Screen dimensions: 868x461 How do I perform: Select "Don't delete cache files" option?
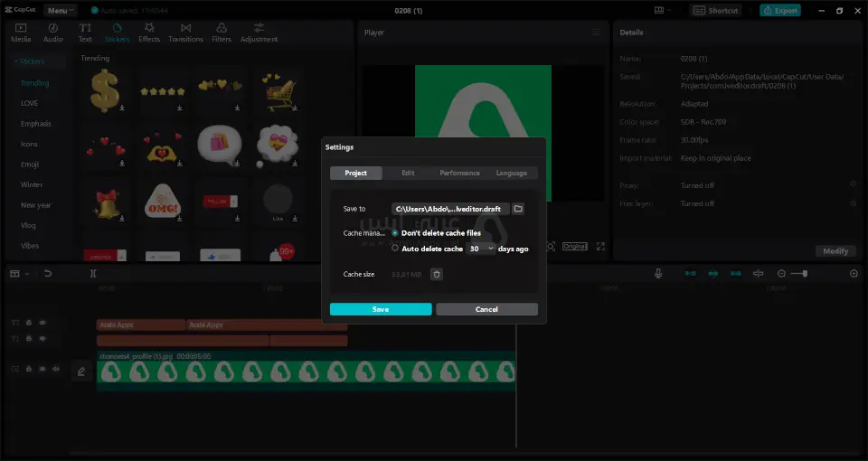click(x=395, y=233)
